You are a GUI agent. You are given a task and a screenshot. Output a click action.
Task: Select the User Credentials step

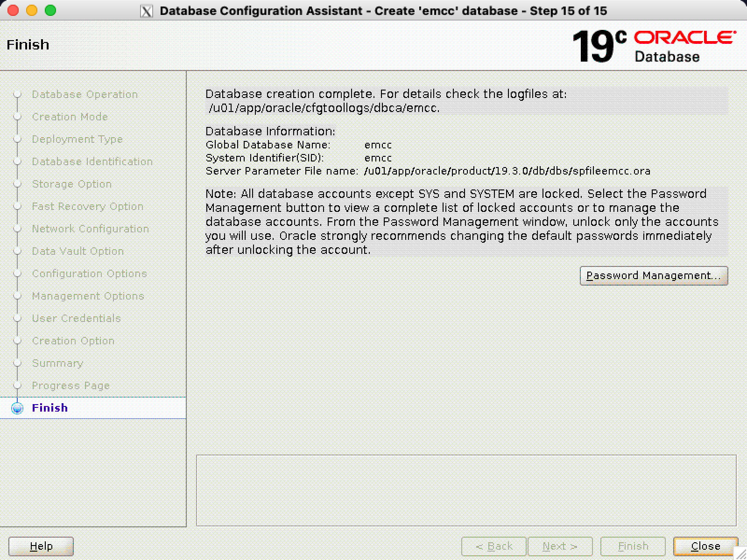(76, 319)
